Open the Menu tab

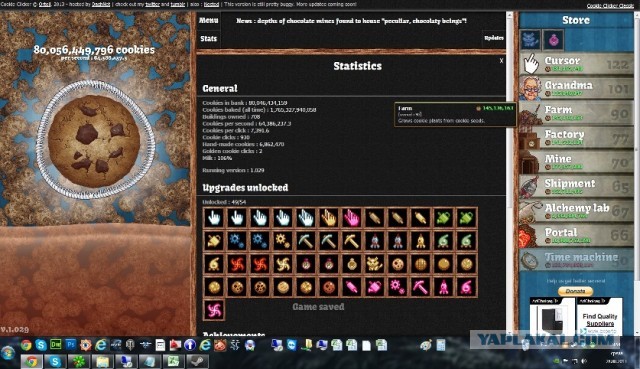pos(209,20)
